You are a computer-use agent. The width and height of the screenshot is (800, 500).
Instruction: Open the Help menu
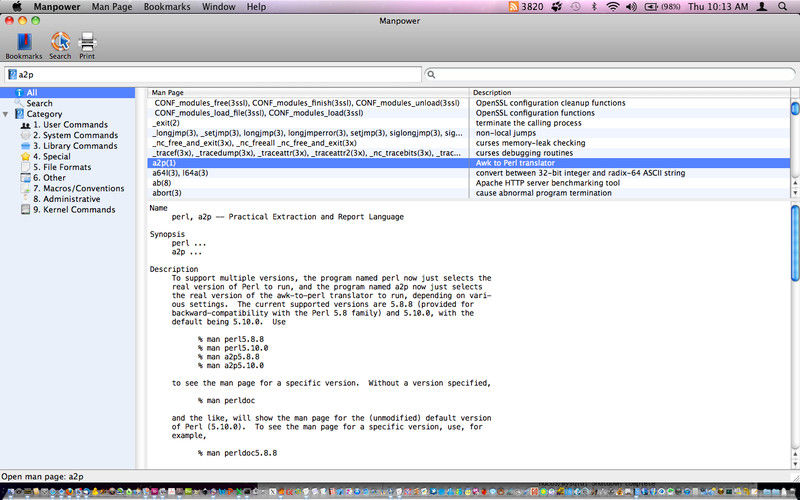(x=256, y=7)
